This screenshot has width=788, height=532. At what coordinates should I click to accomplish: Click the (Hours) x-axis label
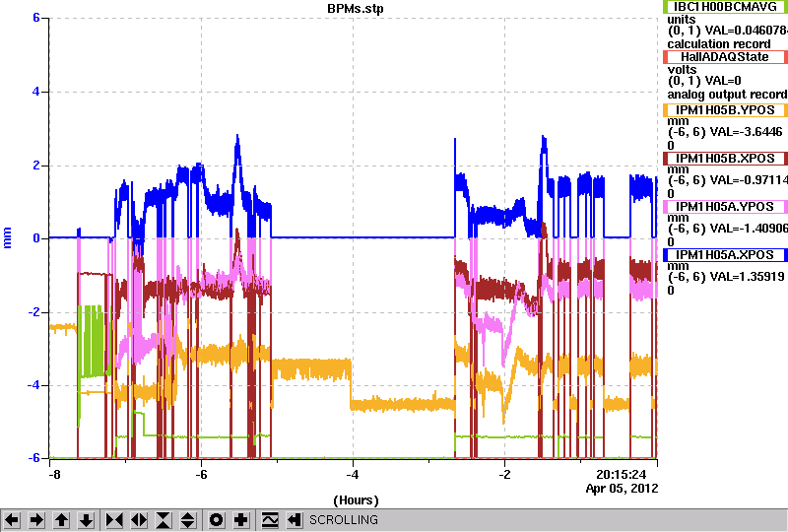pos(356,500)
